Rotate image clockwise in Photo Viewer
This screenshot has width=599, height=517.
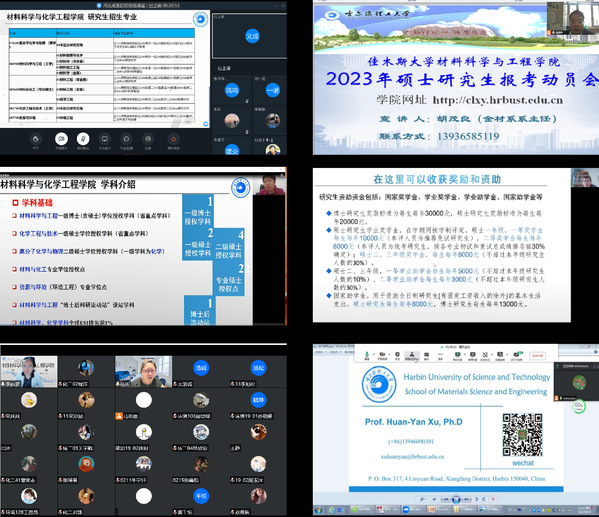click(484, 499)
